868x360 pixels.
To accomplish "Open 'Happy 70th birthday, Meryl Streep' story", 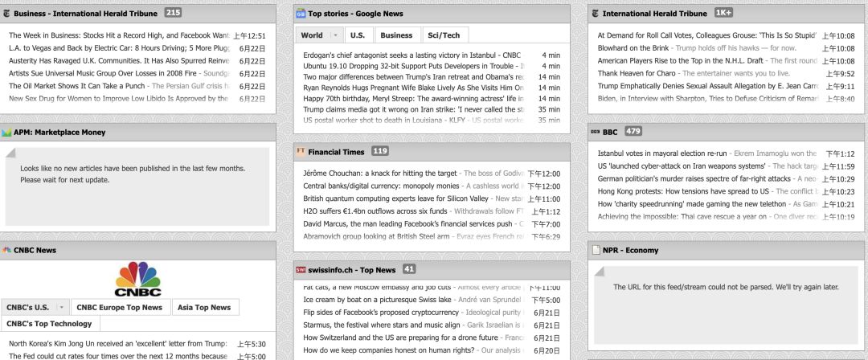I will 414,99.
